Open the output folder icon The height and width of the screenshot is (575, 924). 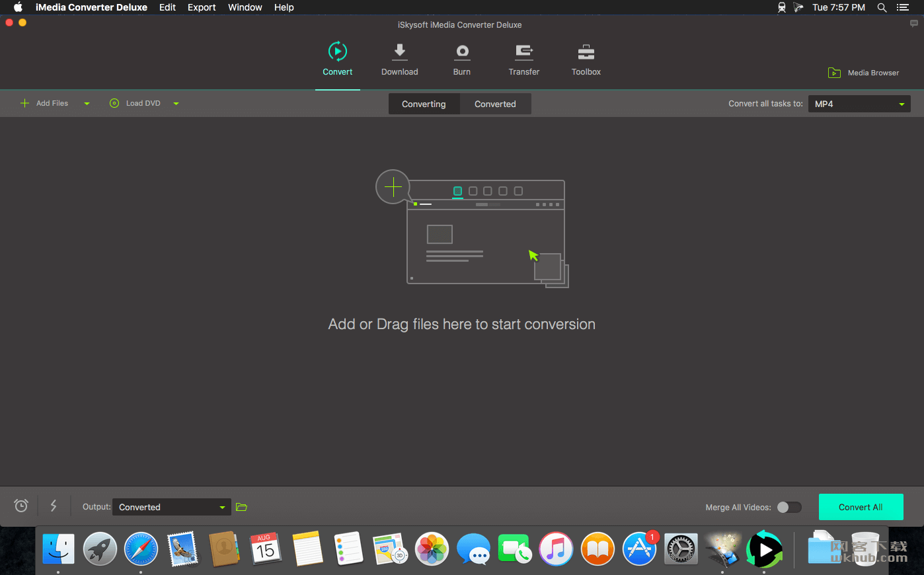(241, 507)
